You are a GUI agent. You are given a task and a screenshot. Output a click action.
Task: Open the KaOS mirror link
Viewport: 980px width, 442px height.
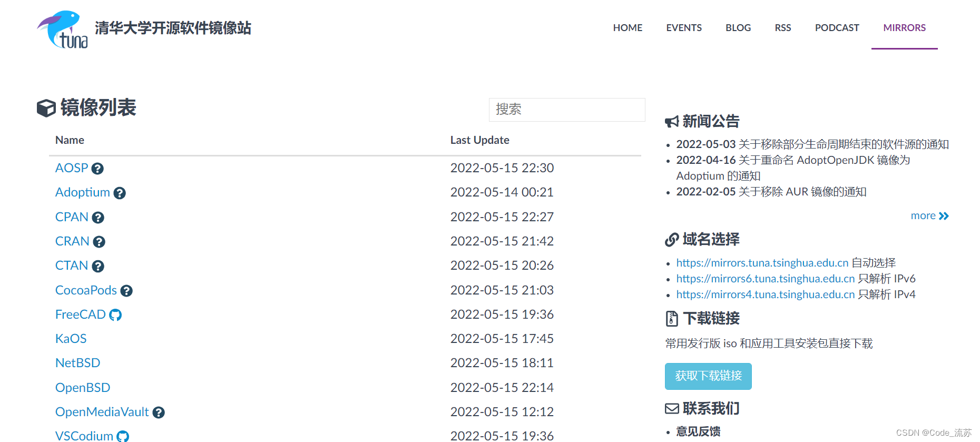tap(71, 339)
